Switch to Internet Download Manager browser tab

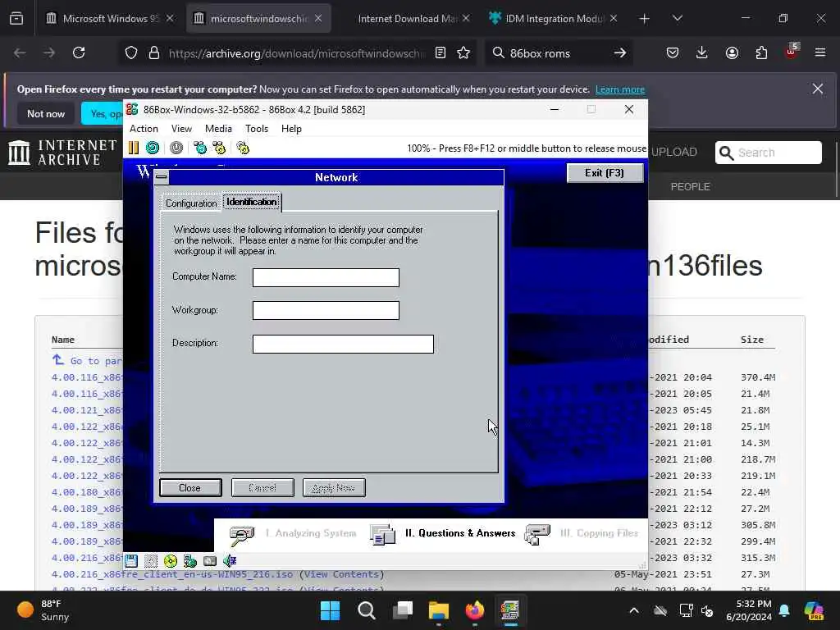[407, 19]
